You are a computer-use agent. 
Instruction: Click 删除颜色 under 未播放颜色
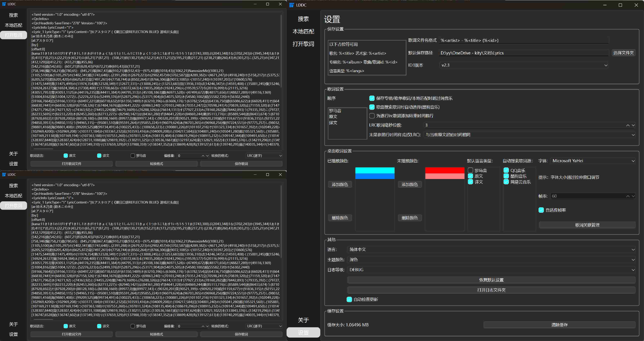pos(410,218)
